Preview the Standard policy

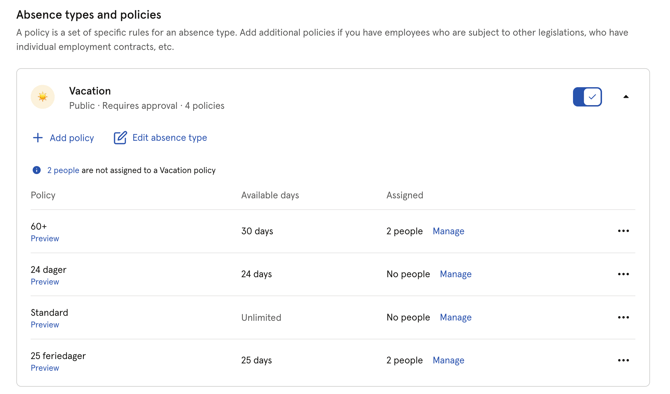click(45, 325)
